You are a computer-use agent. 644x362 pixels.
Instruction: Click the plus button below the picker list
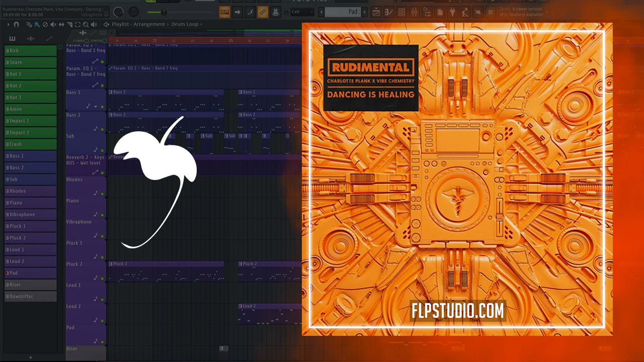[x=31, y=357]
